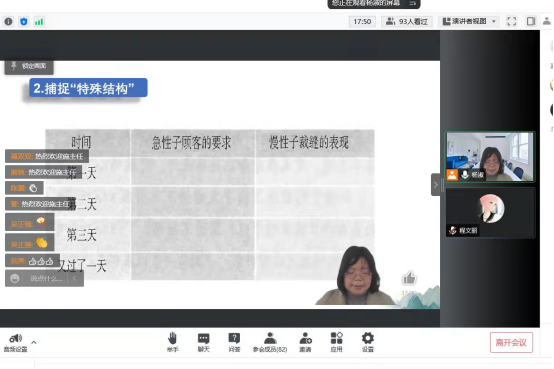Check the green network signal icon
The height and width of the screenshot is (369, 554).
39,22
